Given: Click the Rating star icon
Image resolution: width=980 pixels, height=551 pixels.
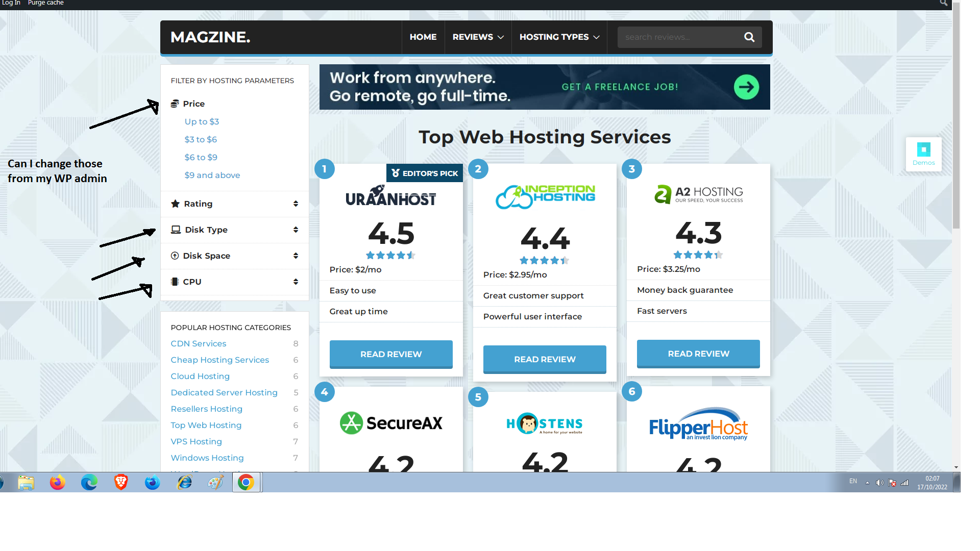Looking at the screenshot, I should pos(175,204).
